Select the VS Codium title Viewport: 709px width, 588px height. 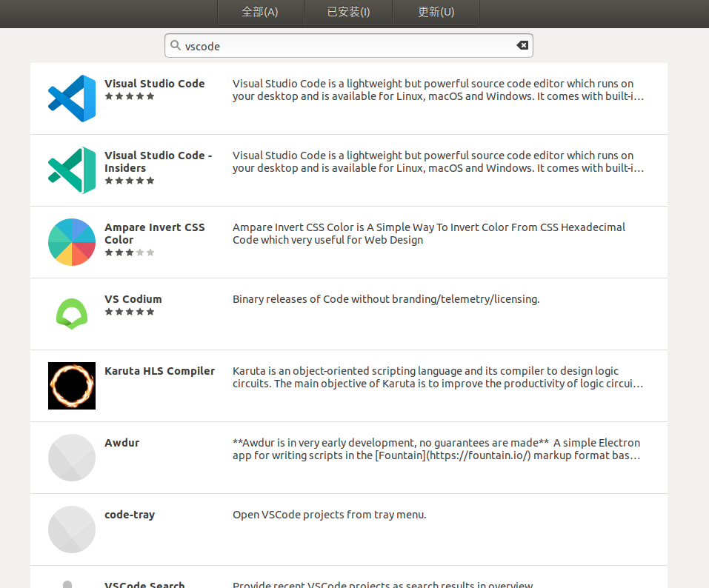133,299
